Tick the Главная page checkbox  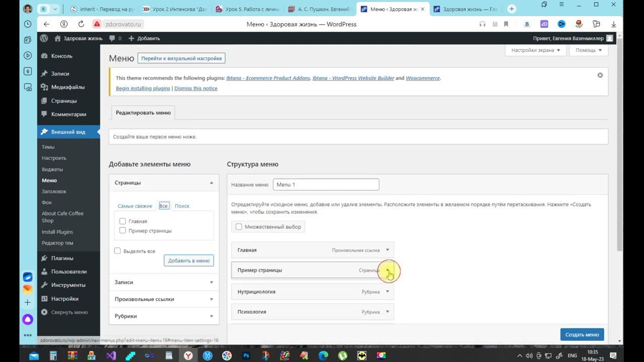tap(122, 221)
